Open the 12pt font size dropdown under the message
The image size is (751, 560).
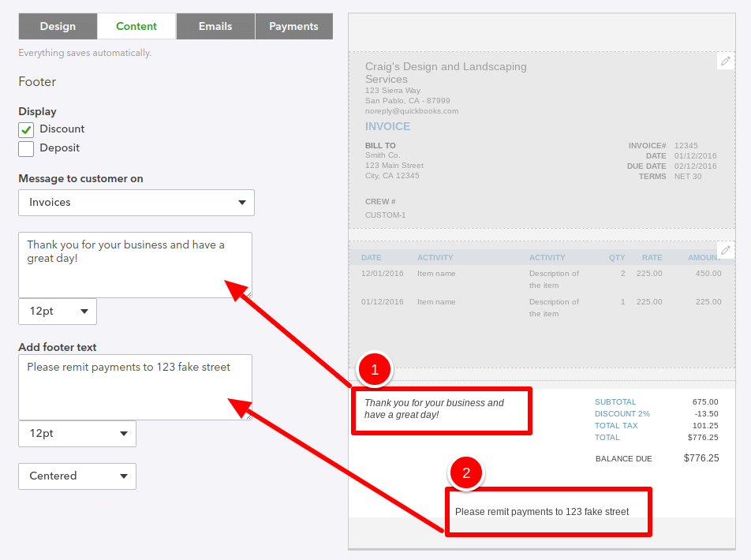(57, 312)
